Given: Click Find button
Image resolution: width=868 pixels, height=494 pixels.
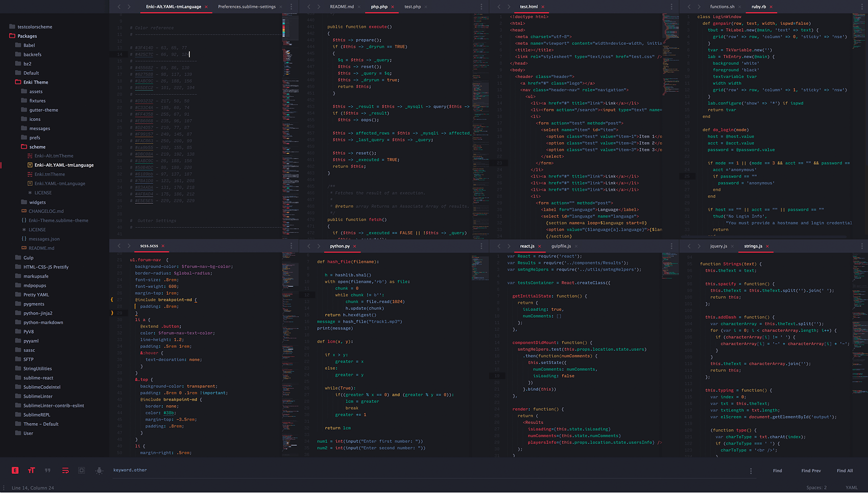Looking at the screenshot, I should (x=777, y=471).
